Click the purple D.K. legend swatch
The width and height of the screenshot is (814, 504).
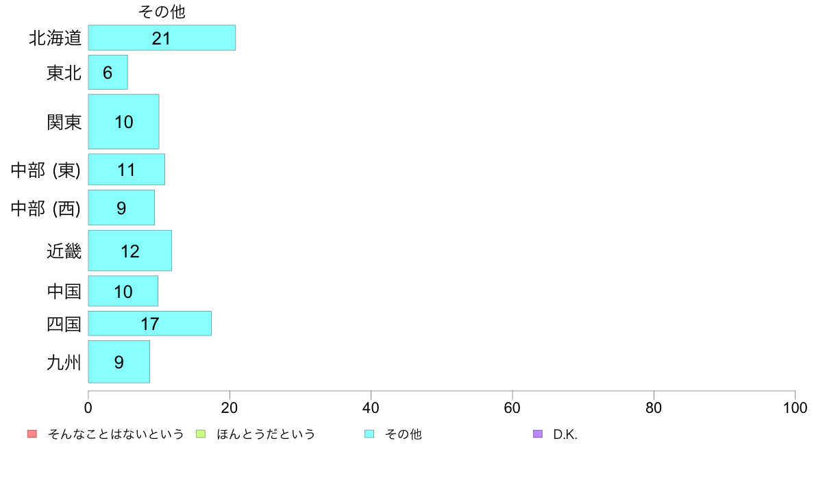click(x=538, y=434)
